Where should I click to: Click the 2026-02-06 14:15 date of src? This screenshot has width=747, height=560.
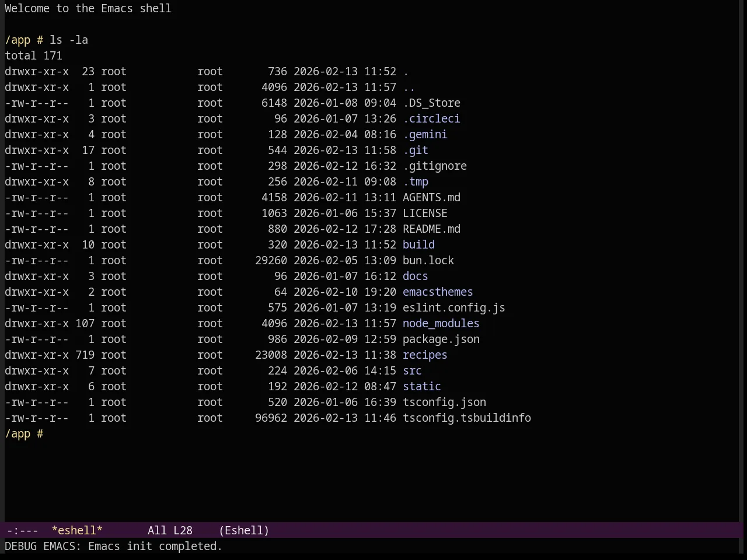click(x=345, y=371)
